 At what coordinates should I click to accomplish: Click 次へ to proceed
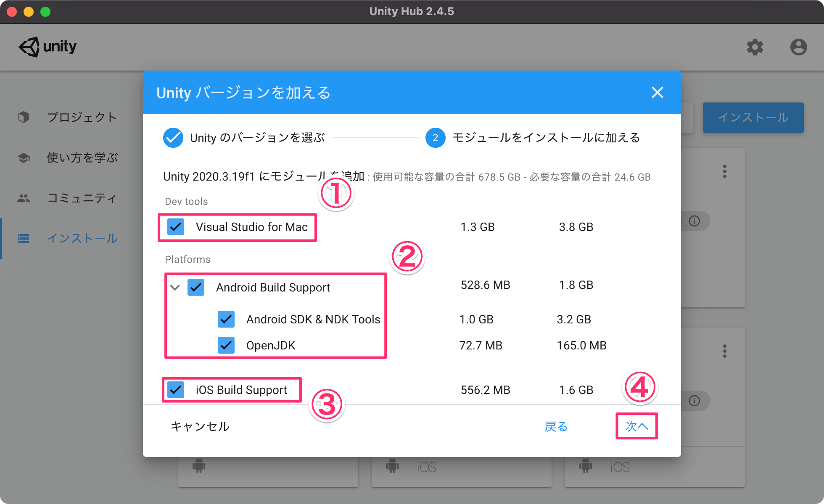point(637,426)
